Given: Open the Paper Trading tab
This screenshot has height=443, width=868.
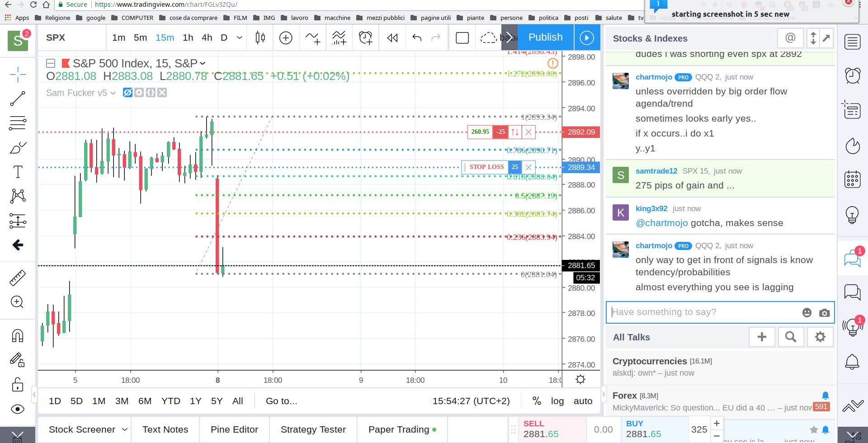Looking at the screenshot, I should click(402, 429).
